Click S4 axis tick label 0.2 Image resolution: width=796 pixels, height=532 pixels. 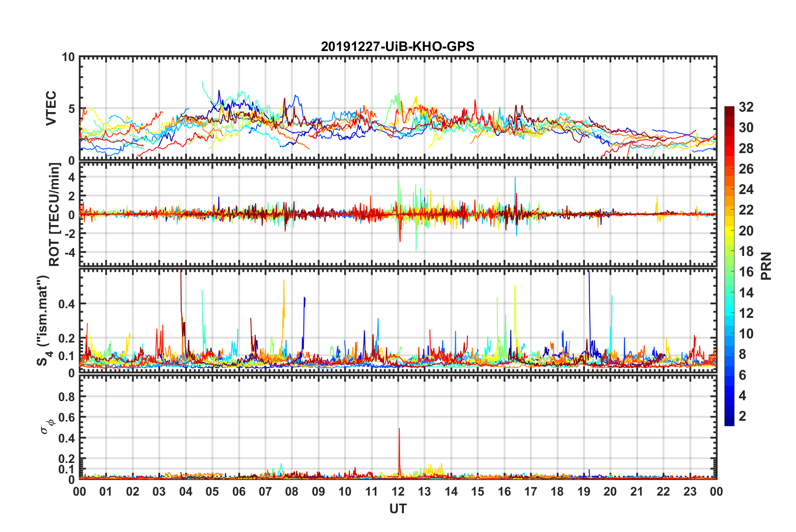[67, 338]
